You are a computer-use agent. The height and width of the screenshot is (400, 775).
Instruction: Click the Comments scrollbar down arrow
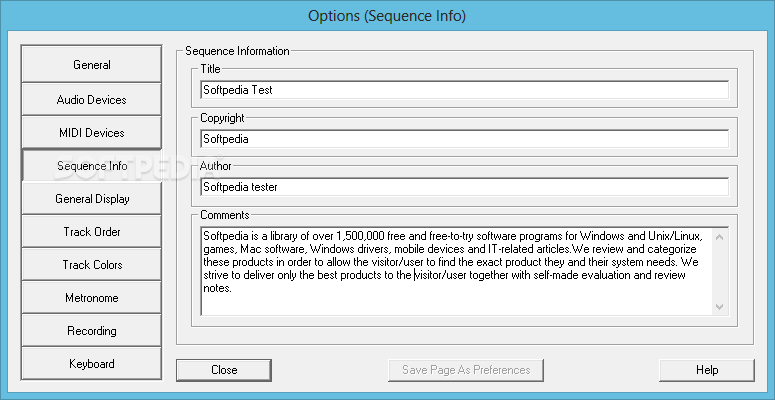pyautogui.click(x=721, y=307)
